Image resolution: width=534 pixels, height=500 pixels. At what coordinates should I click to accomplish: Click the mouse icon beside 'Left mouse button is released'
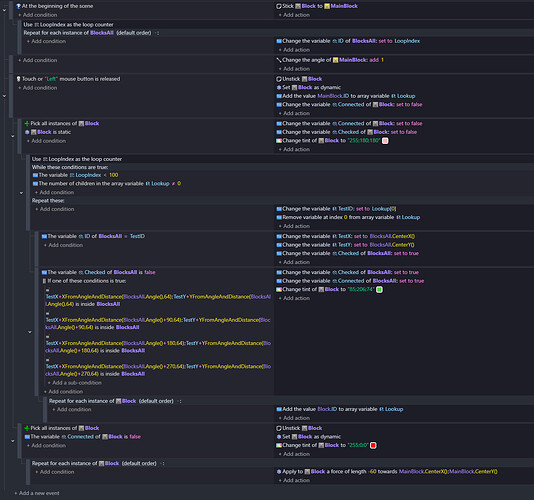tap(19, 79)
